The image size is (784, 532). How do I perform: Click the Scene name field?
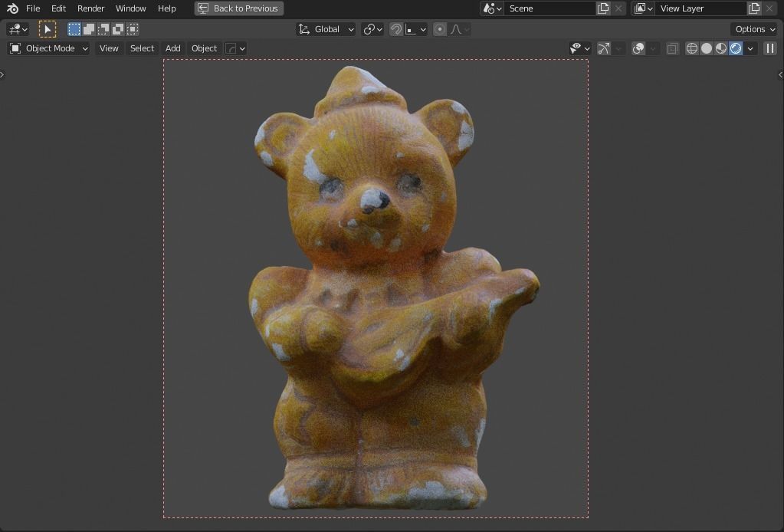click(x=549, y=8)
